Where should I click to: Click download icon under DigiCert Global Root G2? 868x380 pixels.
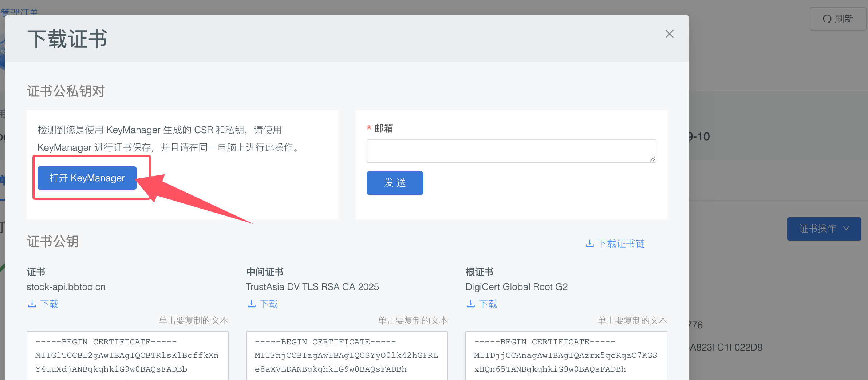click(x=470, y=304)
